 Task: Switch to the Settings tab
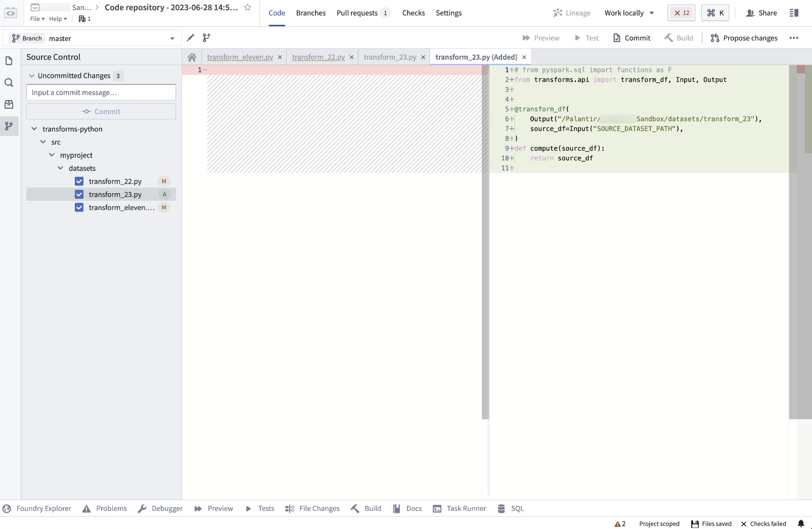448,13
